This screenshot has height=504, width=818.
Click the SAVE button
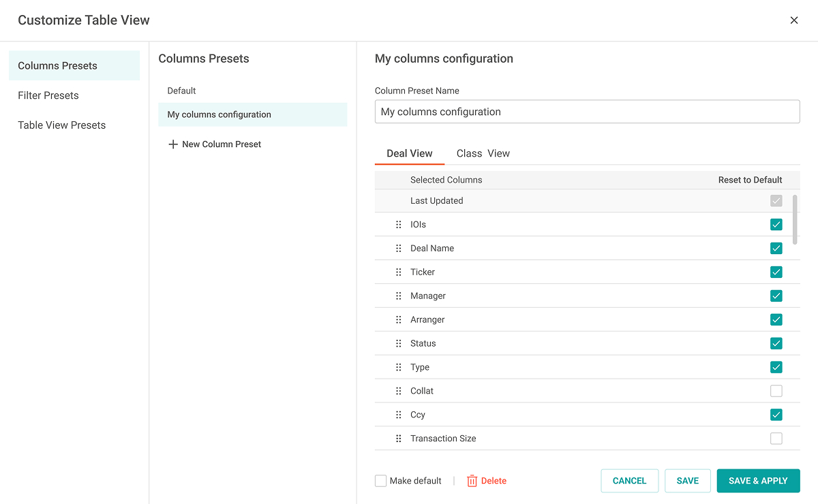[x=688, y=481]
